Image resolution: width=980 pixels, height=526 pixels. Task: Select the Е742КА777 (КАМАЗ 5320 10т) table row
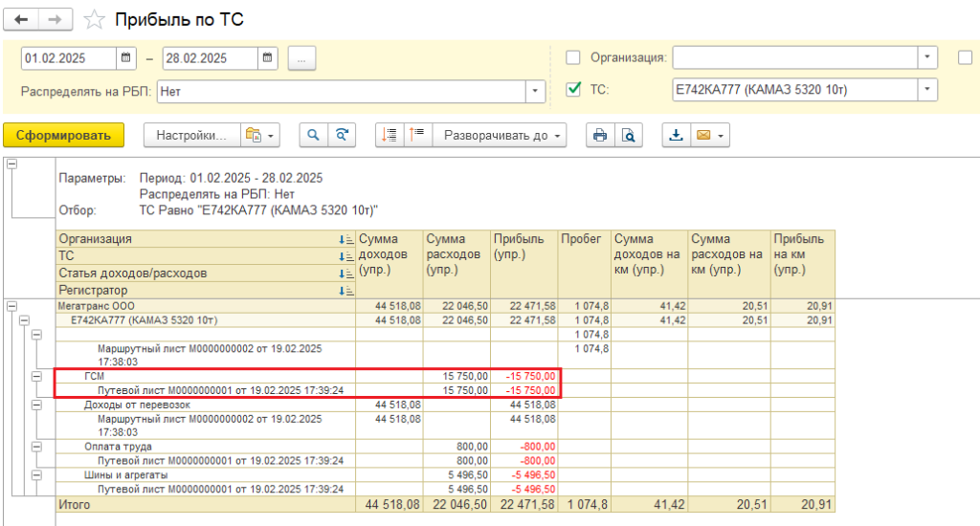click(x=445, y=320)
